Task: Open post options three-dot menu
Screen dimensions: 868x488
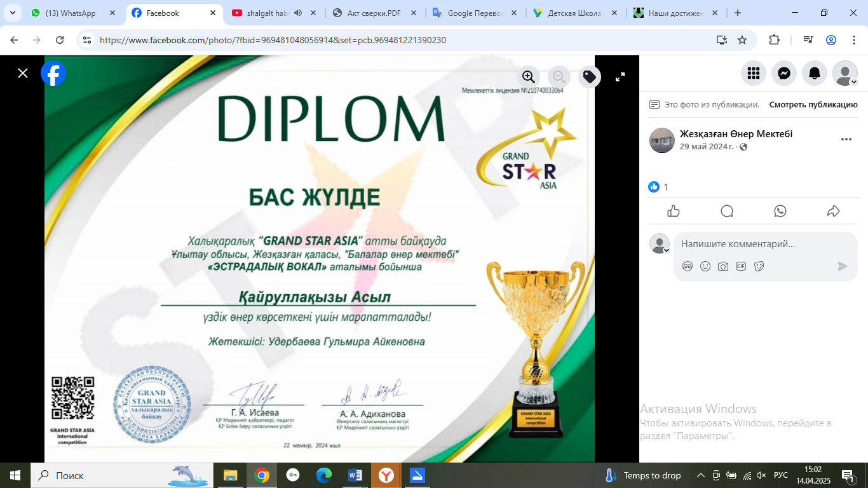Action: [846, 140]
